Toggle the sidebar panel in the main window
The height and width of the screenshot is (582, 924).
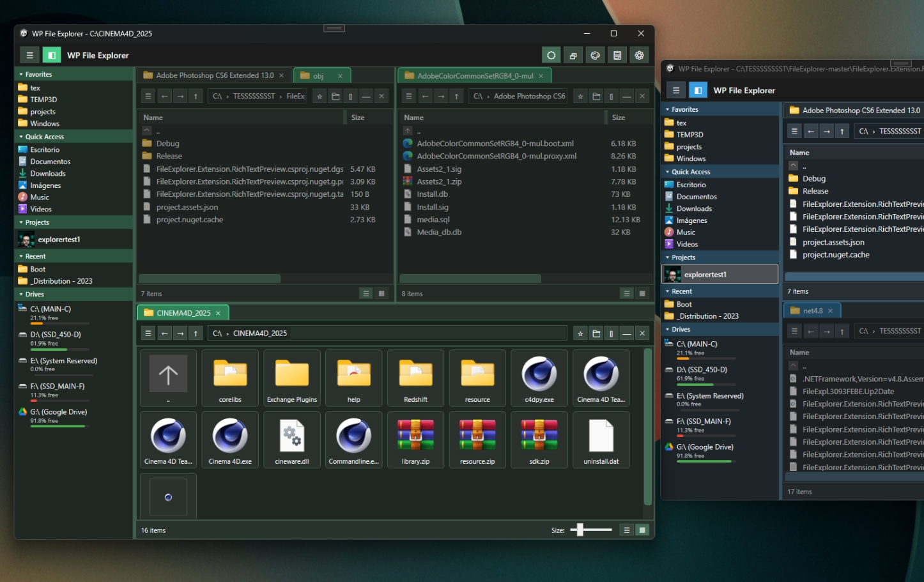(x=52, y=56)
